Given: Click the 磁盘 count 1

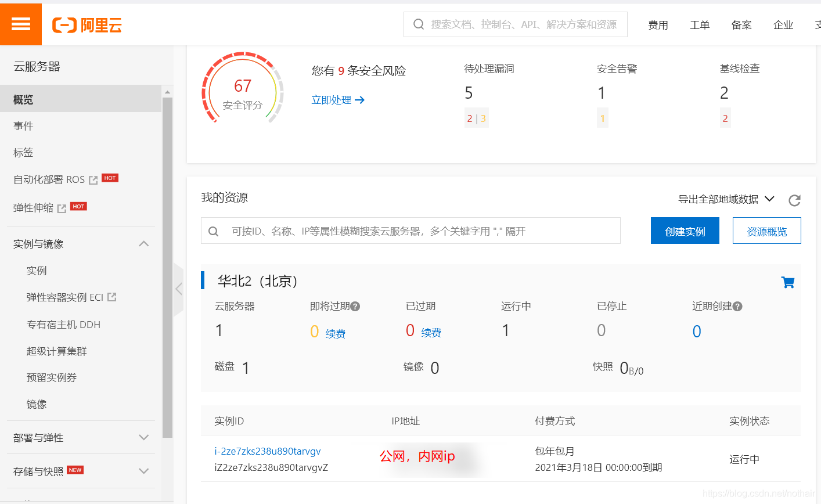Looking at the screenshot, I should (246, 368).
